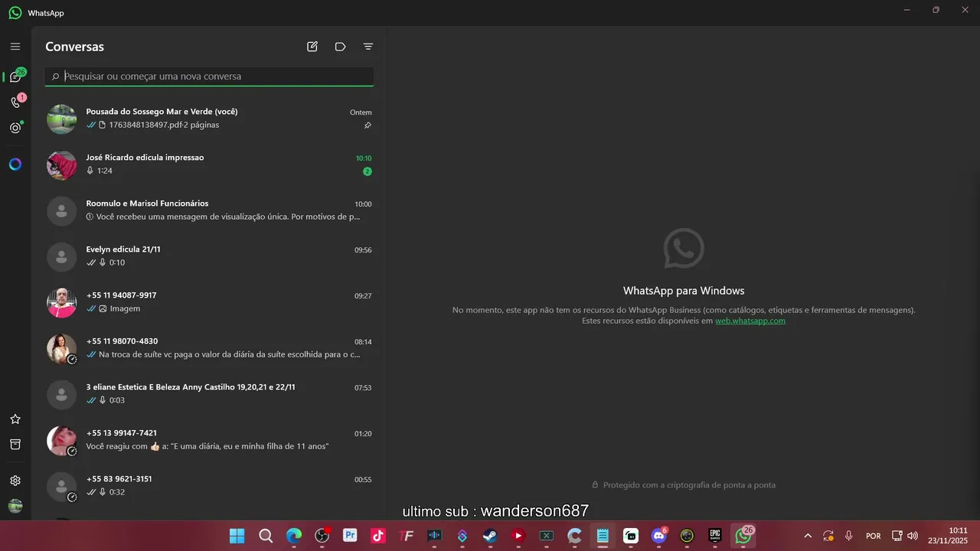The width and height of the screenshot is (980, 551).
Task: Open labels icon next to new chat
Action: (340, 47)
